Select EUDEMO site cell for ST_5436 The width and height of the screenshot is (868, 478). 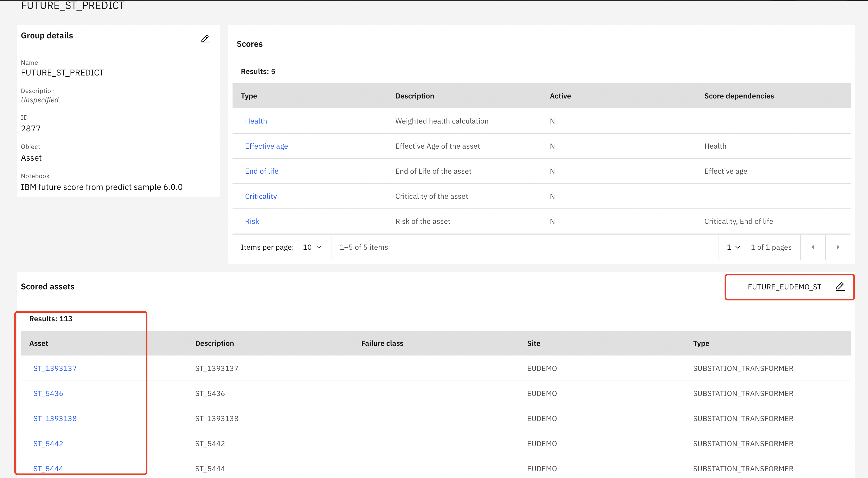pos(542,393)
